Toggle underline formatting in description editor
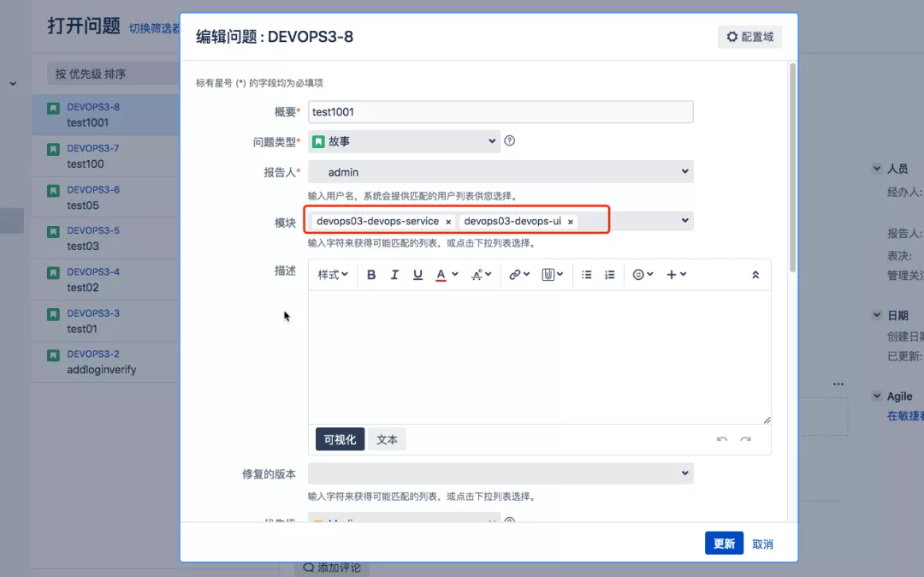The image size is (924, 577). click(x=418, y=275)
